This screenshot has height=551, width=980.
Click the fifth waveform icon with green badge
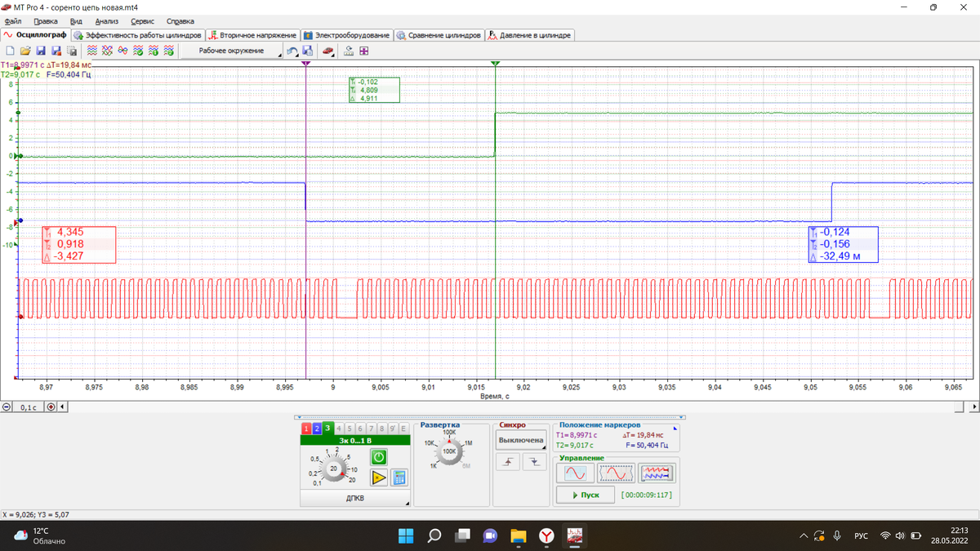(x=154, y=51)
